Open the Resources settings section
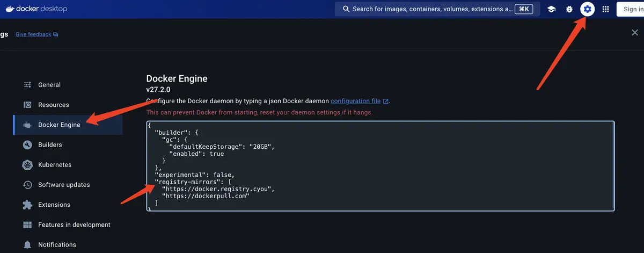 (x=68, y=105)
